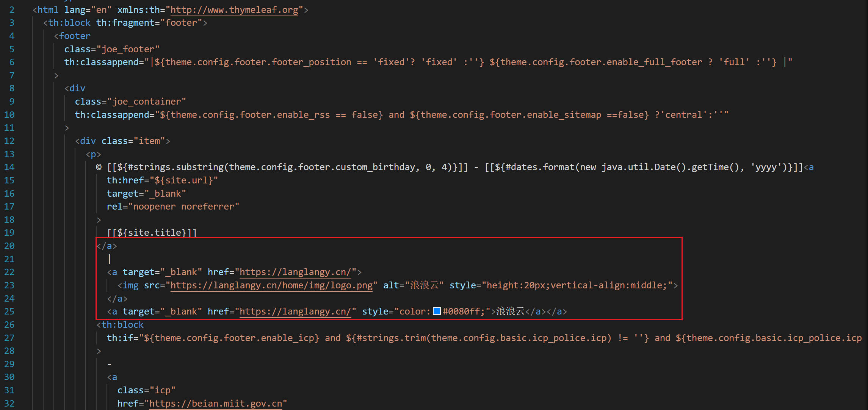Viewport: 868px width, 410px height.
Task: Place cursor on the th:block tag at line 26
Action: click(x=122, y=325)
